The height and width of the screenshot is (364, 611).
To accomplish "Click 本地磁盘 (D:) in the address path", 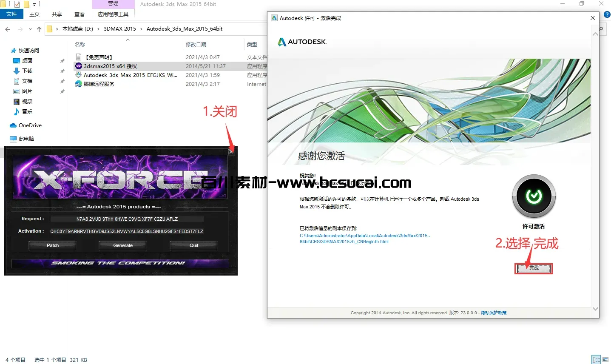I will point(78,29).
